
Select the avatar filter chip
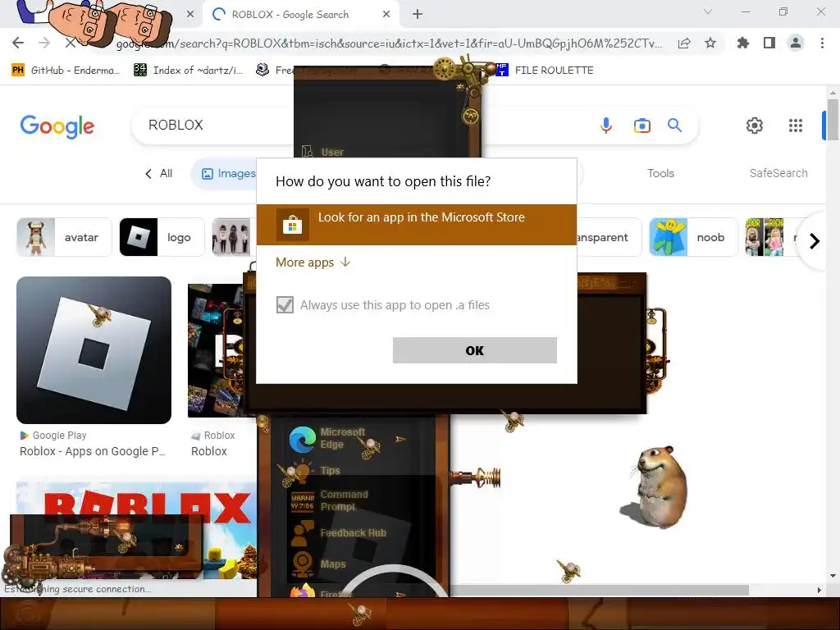pos(64,237)
